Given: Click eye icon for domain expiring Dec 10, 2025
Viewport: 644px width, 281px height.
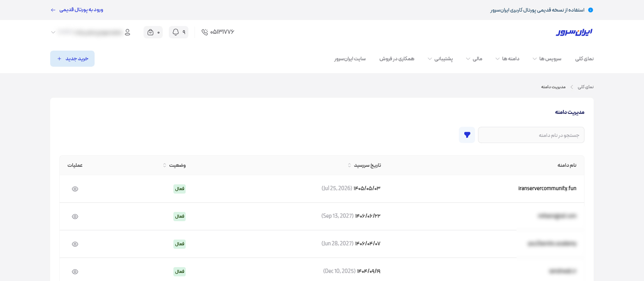Looking at the screenshot, I should click(x=75, y=272).
